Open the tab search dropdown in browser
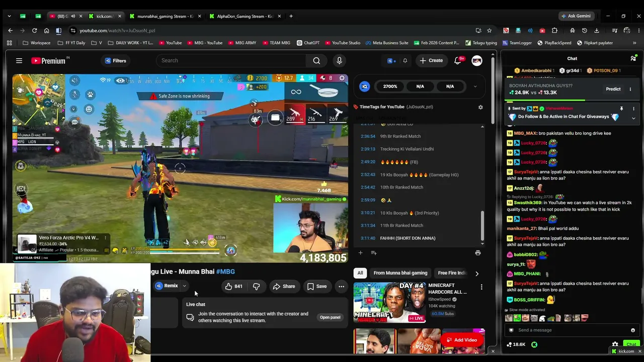This screenshot has width=644, height=362. pyautogui.click(x=9, y=16)
